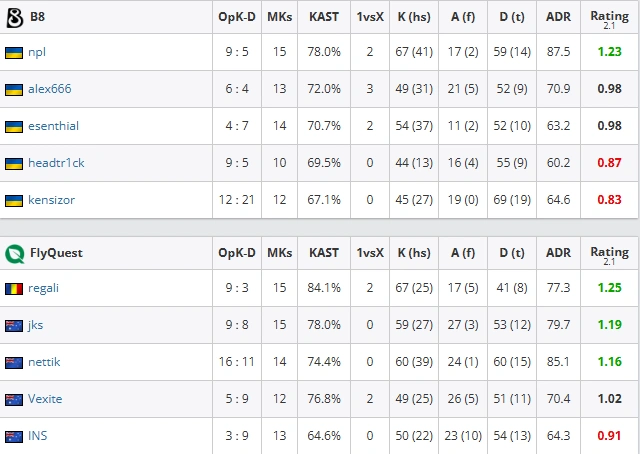Viewport: 640px width, 454px height.
Task: Select the 1vsX header in B8 table
Action: pos(370,17)
